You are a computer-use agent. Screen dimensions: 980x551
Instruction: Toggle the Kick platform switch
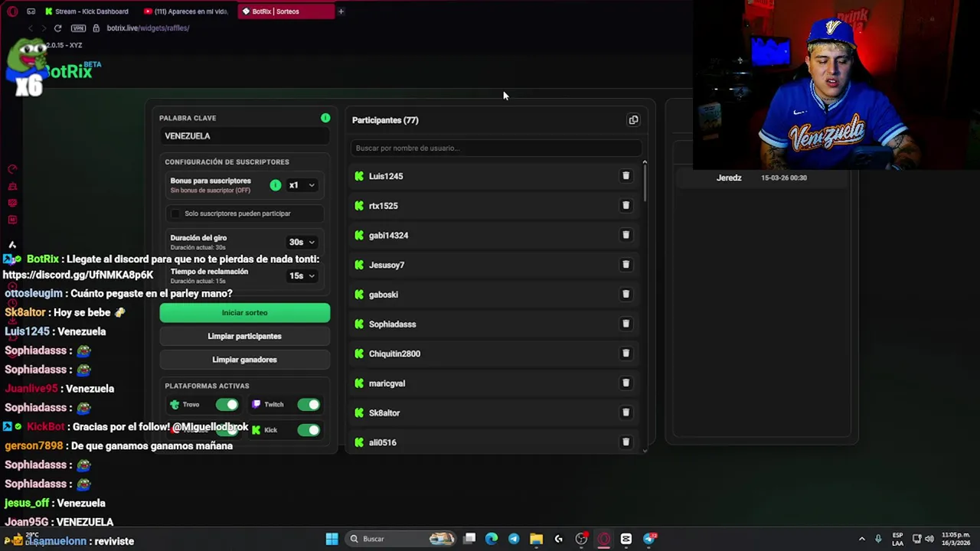[309, 430]
